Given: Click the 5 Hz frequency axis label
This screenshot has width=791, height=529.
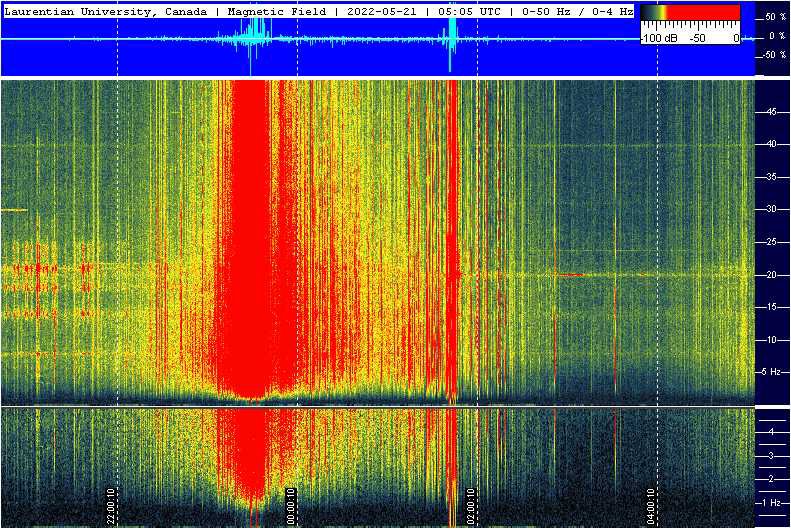Looking at the screenshot, I should (771, 373).
